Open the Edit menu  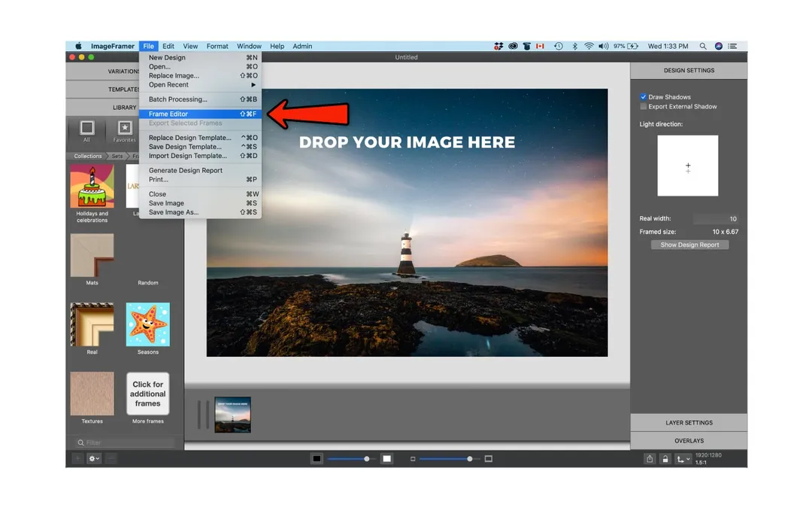coord(168,46)
